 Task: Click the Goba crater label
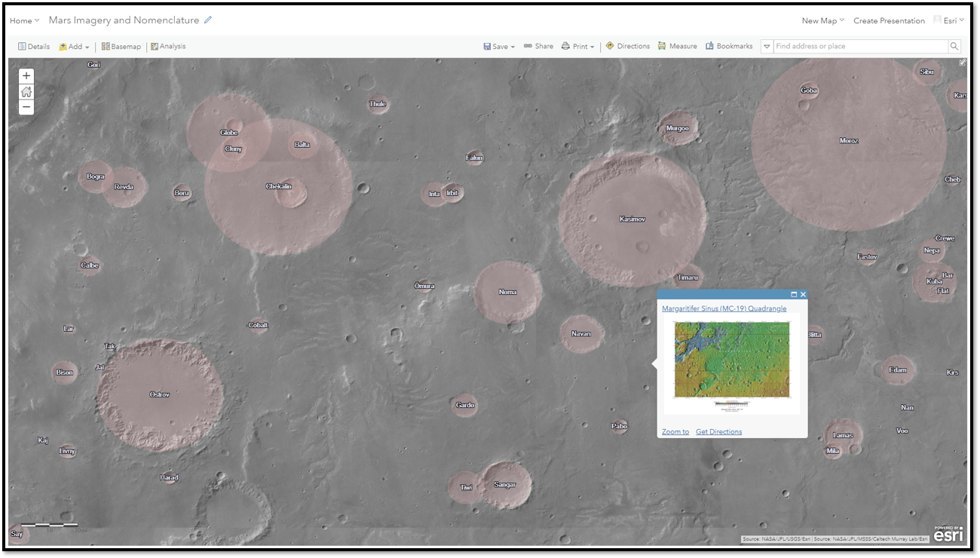pyautogui.click(x=809, y=90)
